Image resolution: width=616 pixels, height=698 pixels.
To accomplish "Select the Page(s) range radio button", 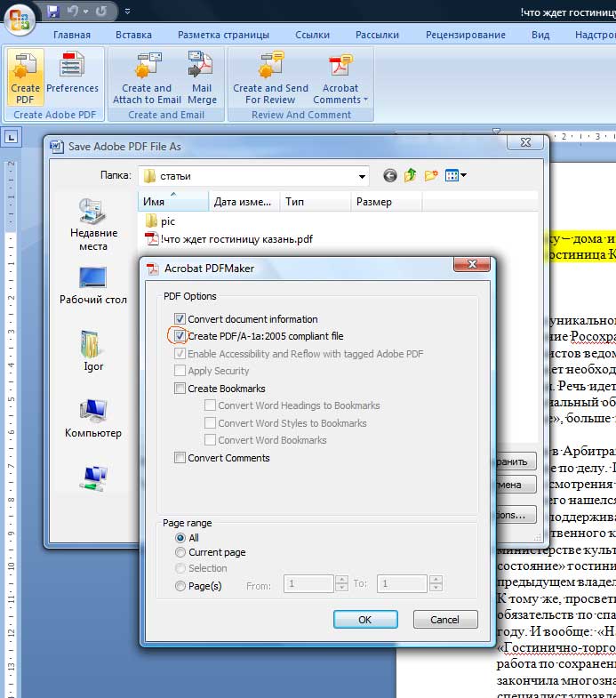I will click(x=180, y=586).
